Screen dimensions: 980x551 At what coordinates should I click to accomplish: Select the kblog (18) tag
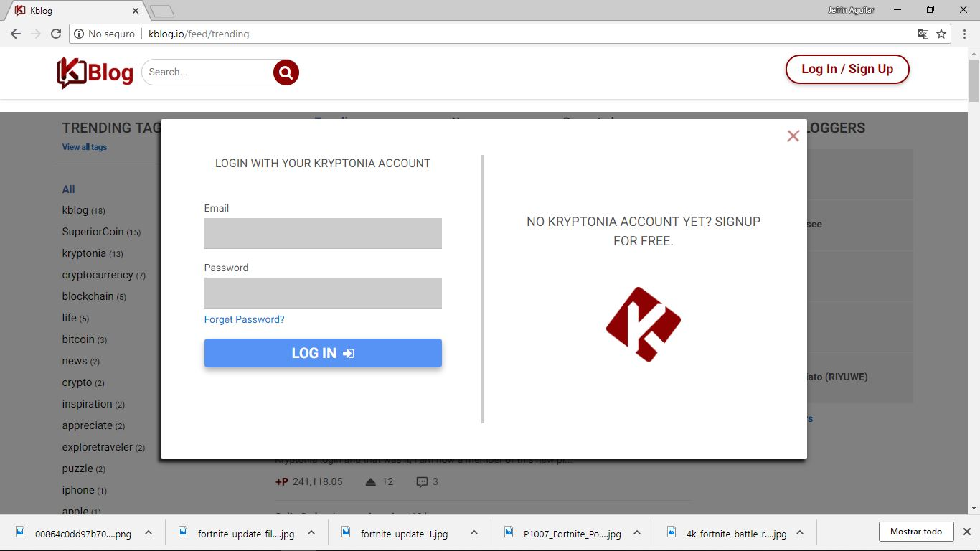[84, 211]
